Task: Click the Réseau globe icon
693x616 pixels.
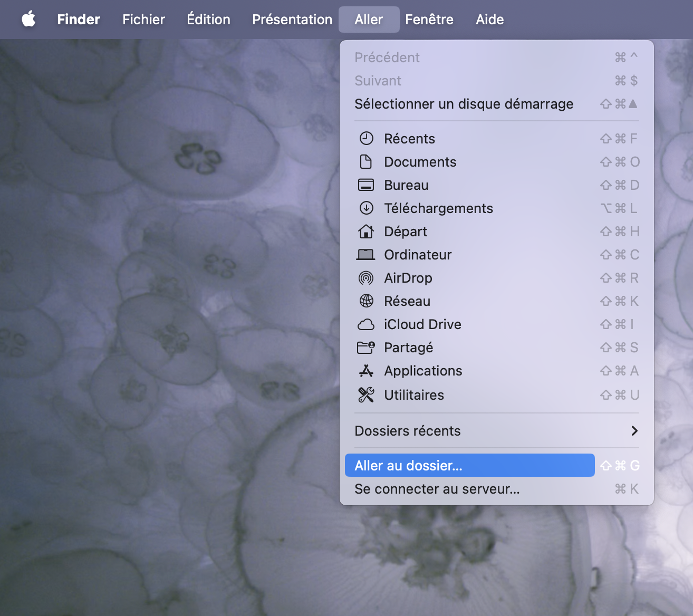Action: (366, 301)
